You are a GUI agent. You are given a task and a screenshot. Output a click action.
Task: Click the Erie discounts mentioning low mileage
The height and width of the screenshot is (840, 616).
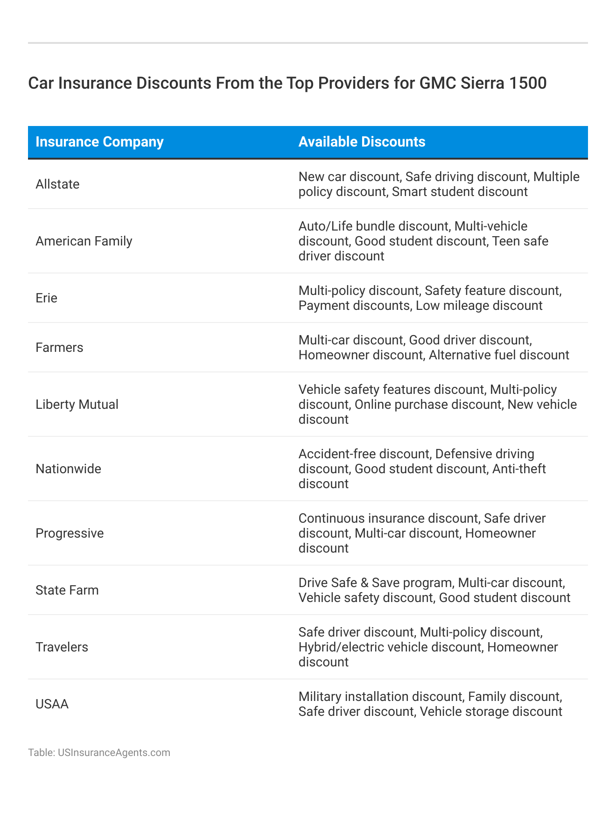point(429,298)
